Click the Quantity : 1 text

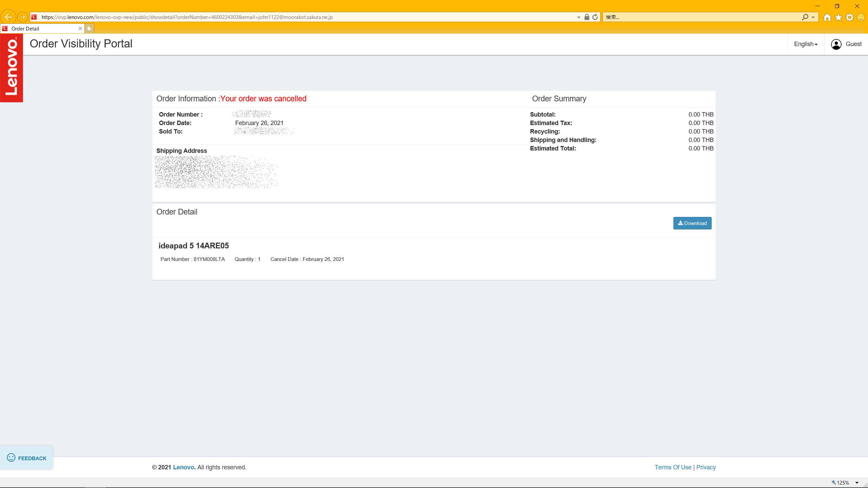(x=248, y=259)
